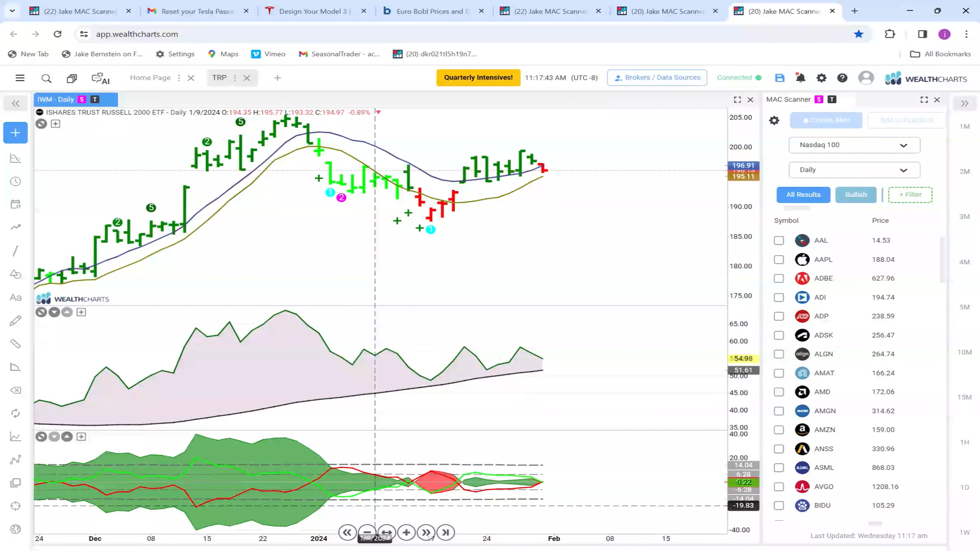Check the AVGO symbol checkbox

click(779, 487)
